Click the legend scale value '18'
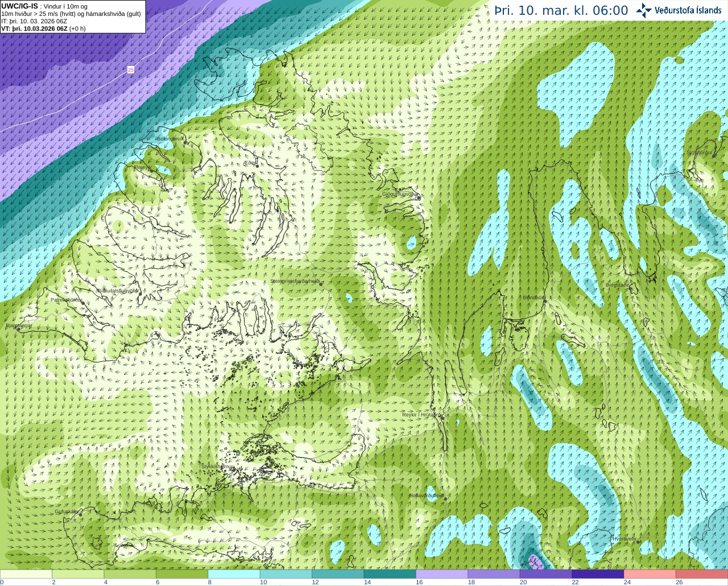728x586 pixels. coord(471,582)
